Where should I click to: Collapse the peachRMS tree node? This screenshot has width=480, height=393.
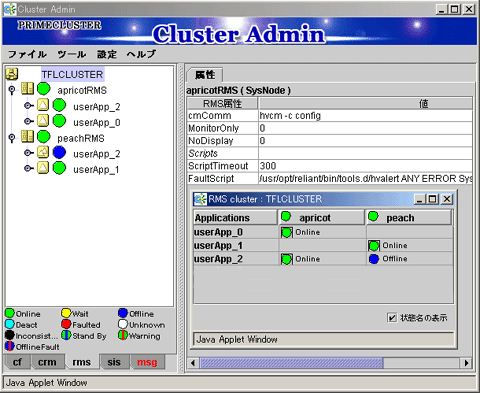click(x=12, y=137)
